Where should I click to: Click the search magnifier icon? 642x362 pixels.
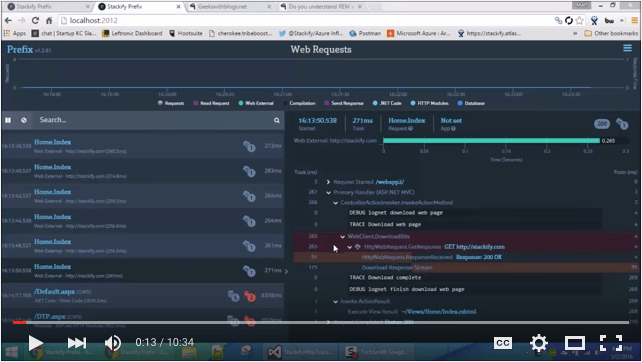[x=277, y=120]
